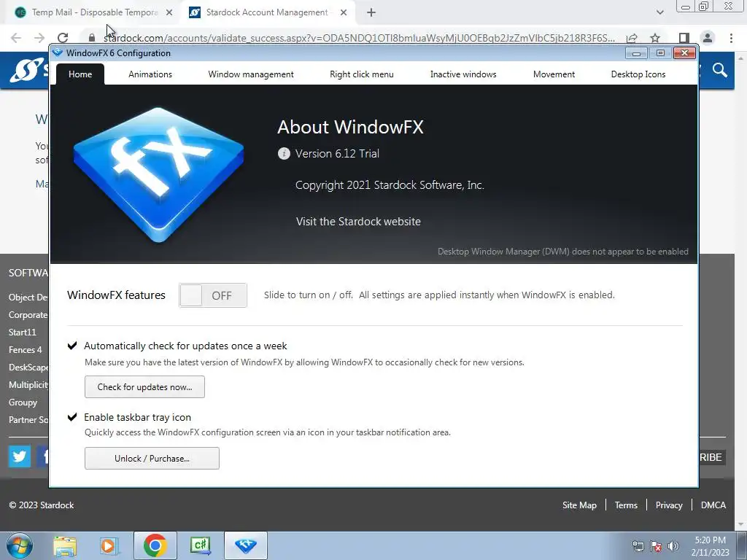Disable the Enable taskbar tray icon option
The image size is (747, 560).
(72, 417)
